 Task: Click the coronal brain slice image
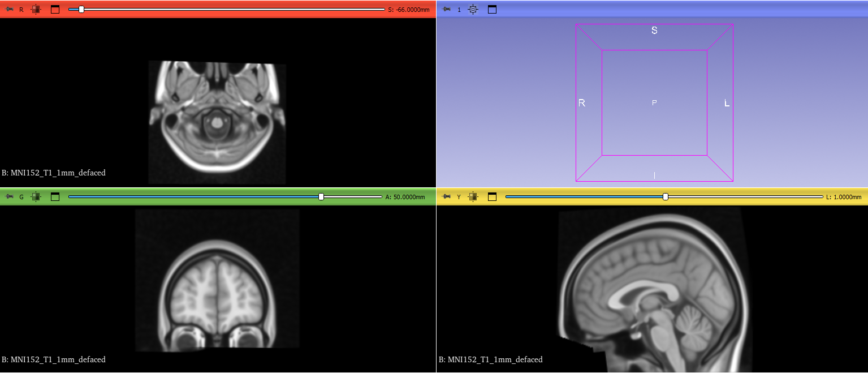(x=217, y=280)
